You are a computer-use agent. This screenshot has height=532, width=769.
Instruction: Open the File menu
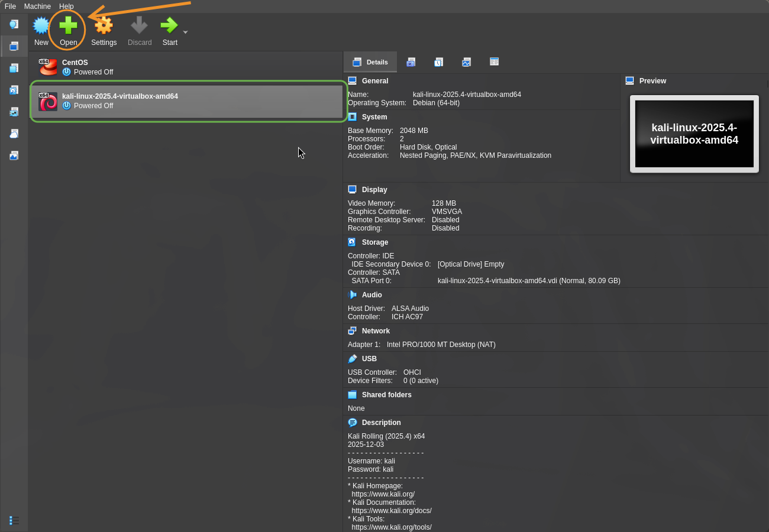click(10, 7)
